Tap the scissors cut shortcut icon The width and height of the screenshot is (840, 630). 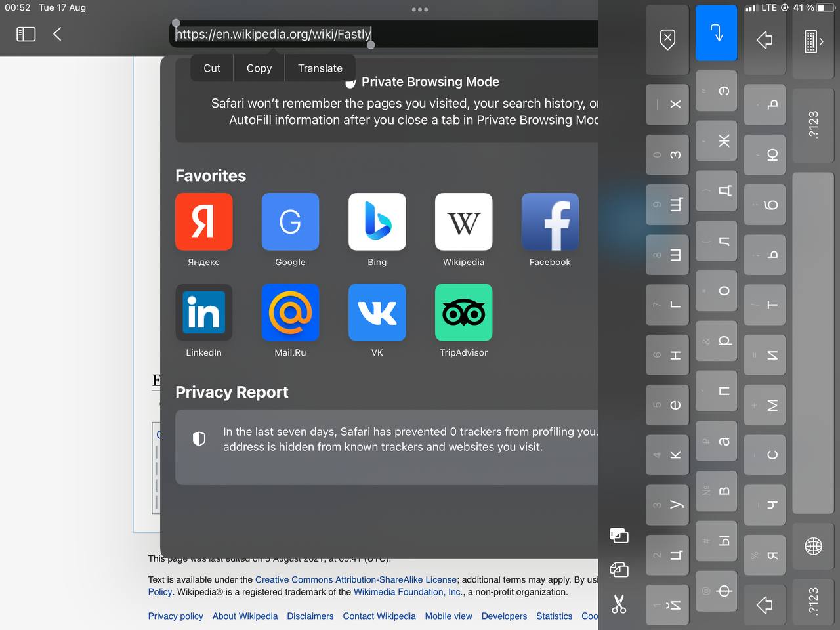point(619,604)
